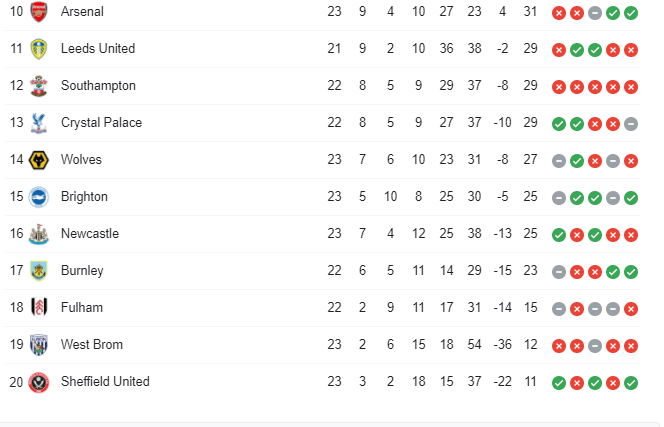Click the Arsenal club crest
The height and width of the screenshot is (427, 664).
(39, 12)
